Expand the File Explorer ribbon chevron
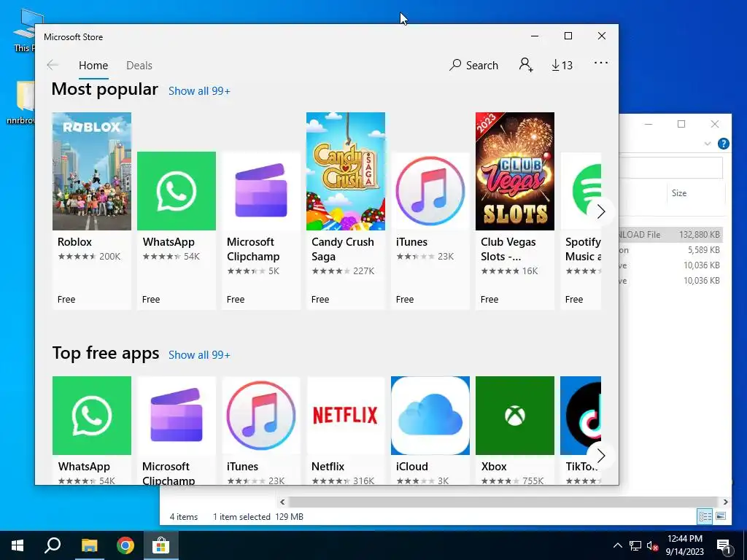 [x=708, y=144]
